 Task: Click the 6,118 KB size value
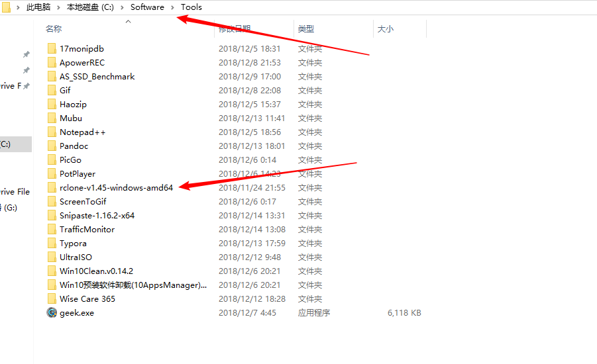coord(404,312)
